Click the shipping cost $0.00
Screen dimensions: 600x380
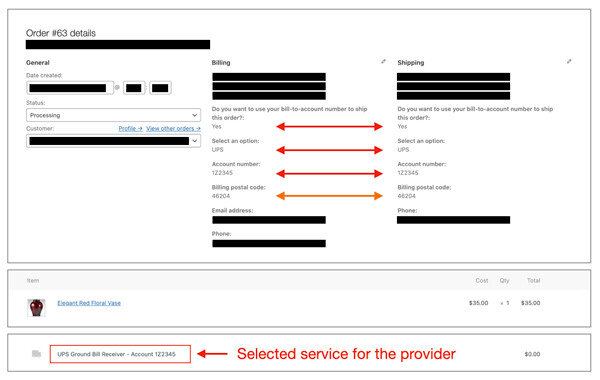[532, 354]
